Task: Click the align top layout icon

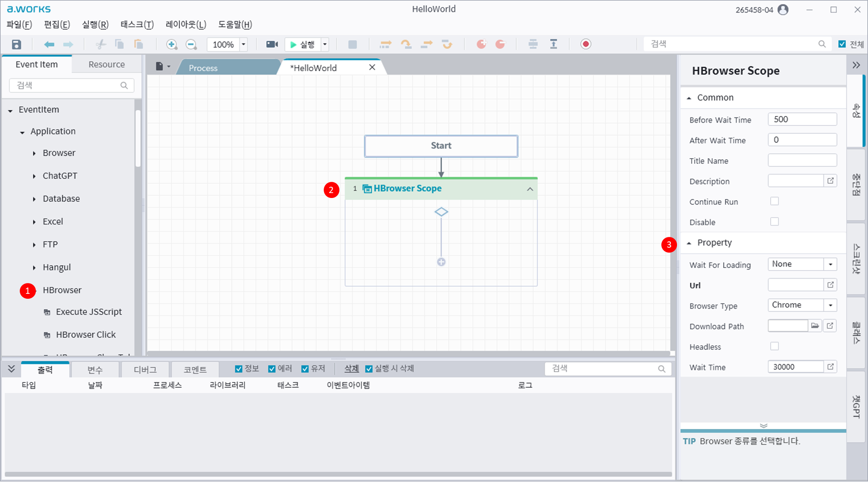Action: coord(554,44)
